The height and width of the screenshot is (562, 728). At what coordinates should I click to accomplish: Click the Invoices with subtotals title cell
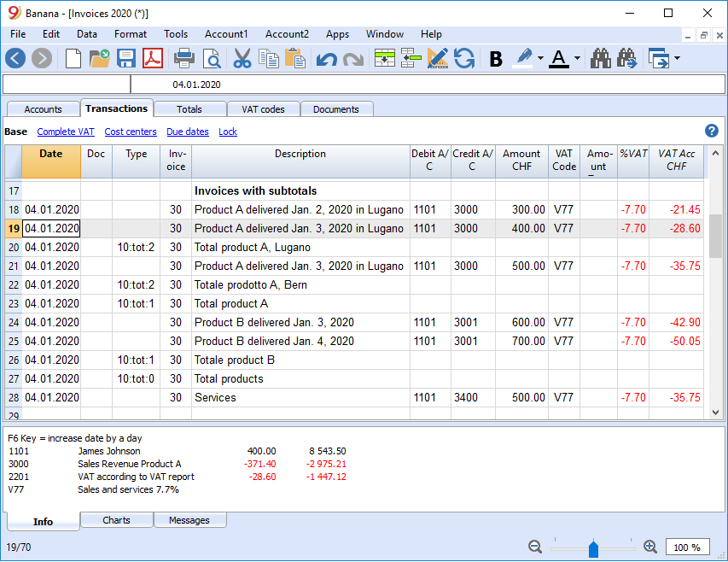[x=300, y=191]
